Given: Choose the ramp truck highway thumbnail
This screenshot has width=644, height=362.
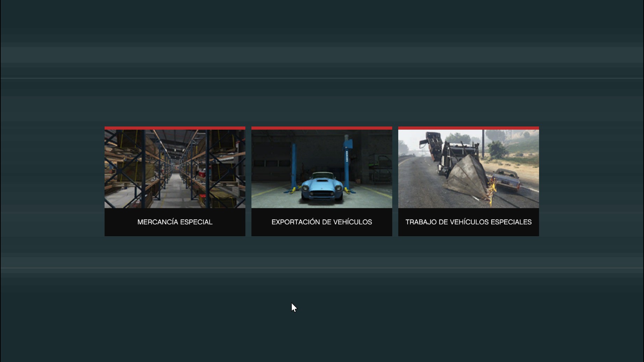Looking at the screenshot, I should [x=468, y=169].
